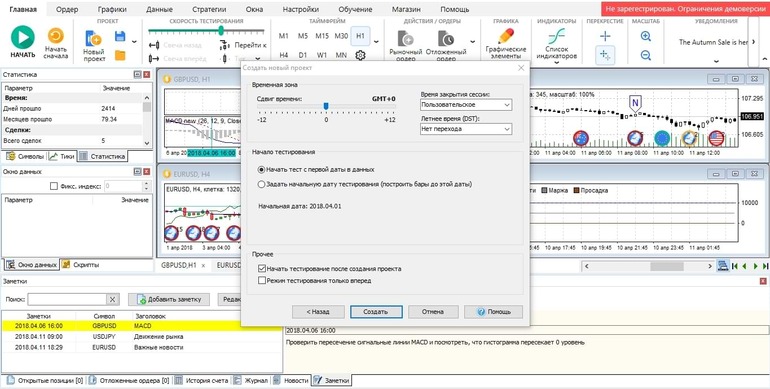Screen dimensions: 770x389
Task: Open Графические элементы pencil icon
Action: pyautogui.click(x=506, y=36)
